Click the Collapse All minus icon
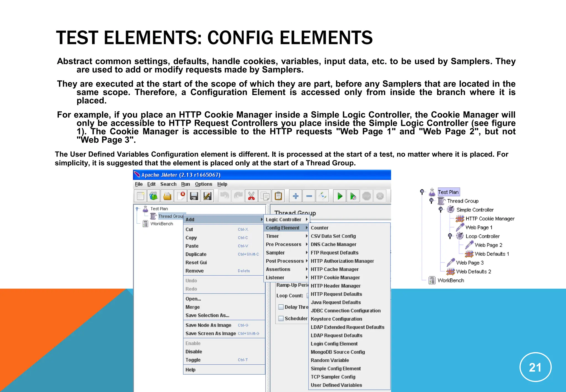 click(309, 196)
